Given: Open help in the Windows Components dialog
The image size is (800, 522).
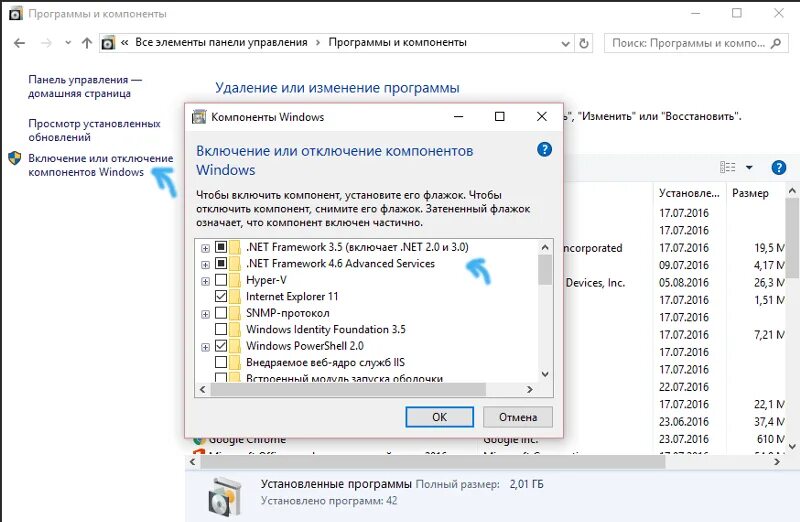Looking at the screenshot, I should tap(544, 150).
